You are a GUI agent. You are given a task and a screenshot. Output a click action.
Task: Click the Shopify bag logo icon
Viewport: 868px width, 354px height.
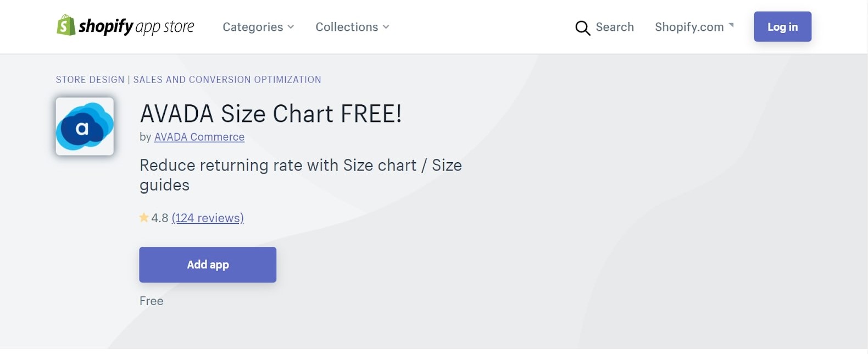pyautogui.click(x=66, y=25)
